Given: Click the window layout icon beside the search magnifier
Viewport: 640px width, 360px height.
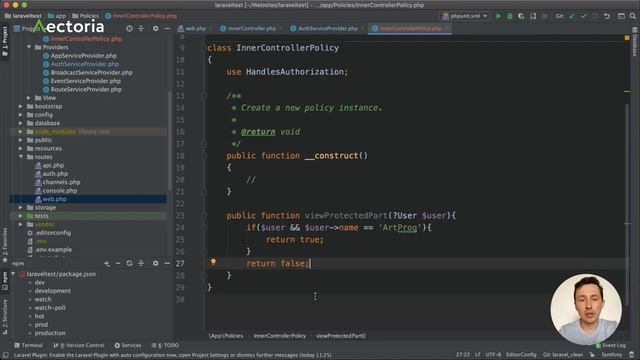Looking at the screenshot, I should [621, 16].
